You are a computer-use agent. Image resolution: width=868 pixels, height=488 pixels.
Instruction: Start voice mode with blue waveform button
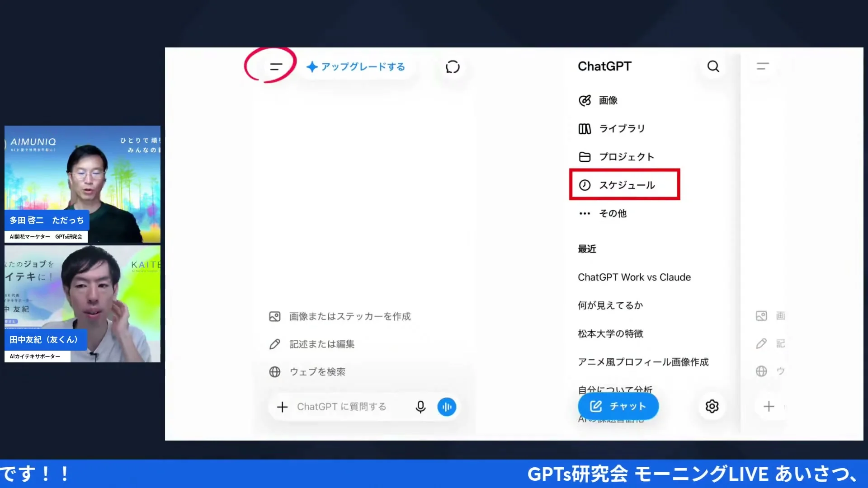[x=447, y=407]
